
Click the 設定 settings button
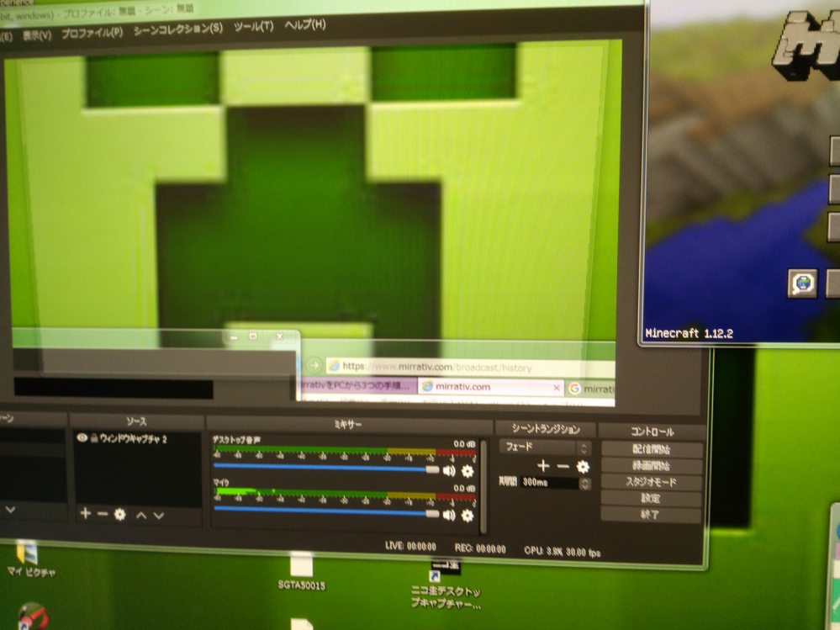click(x=652, y=499)
